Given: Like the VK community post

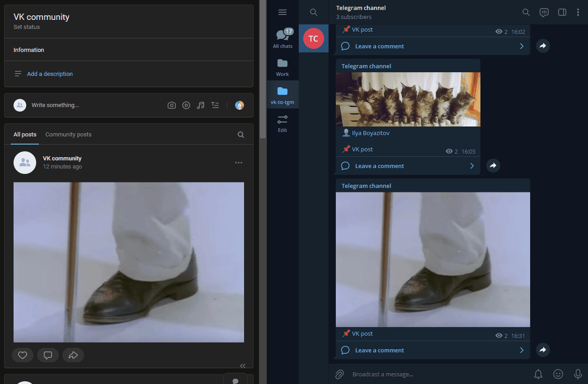Looking at the screenshot, I should coord(23,355).
